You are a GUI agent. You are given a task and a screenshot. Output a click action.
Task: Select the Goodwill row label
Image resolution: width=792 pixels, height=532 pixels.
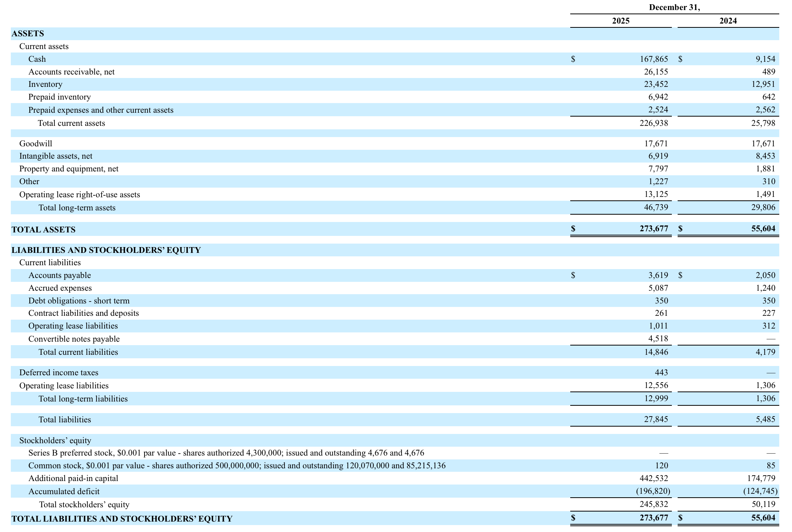[36, 144]
